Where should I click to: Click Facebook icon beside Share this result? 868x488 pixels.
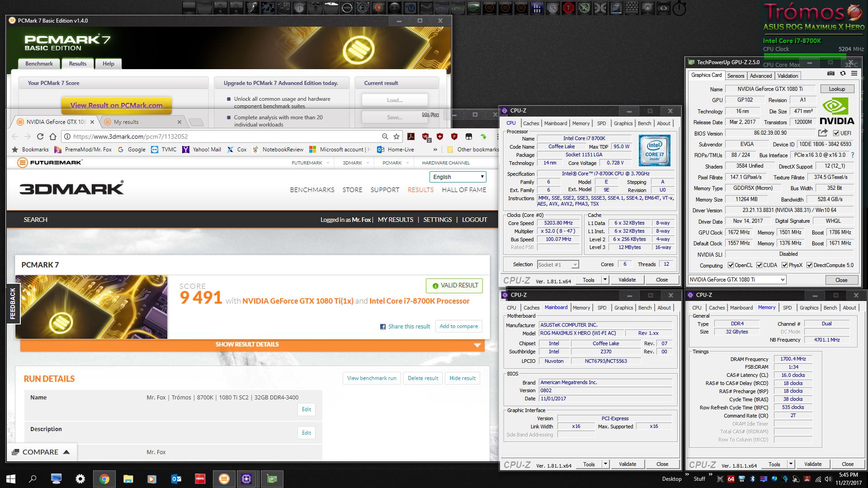pyautogui.click(x=383, y=327)
